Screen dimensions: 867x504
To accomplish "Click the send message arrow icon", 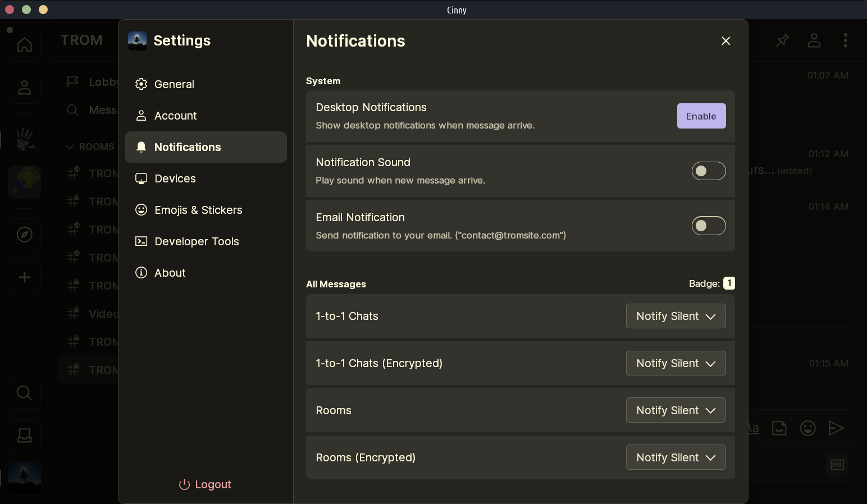I will (836, 428).
